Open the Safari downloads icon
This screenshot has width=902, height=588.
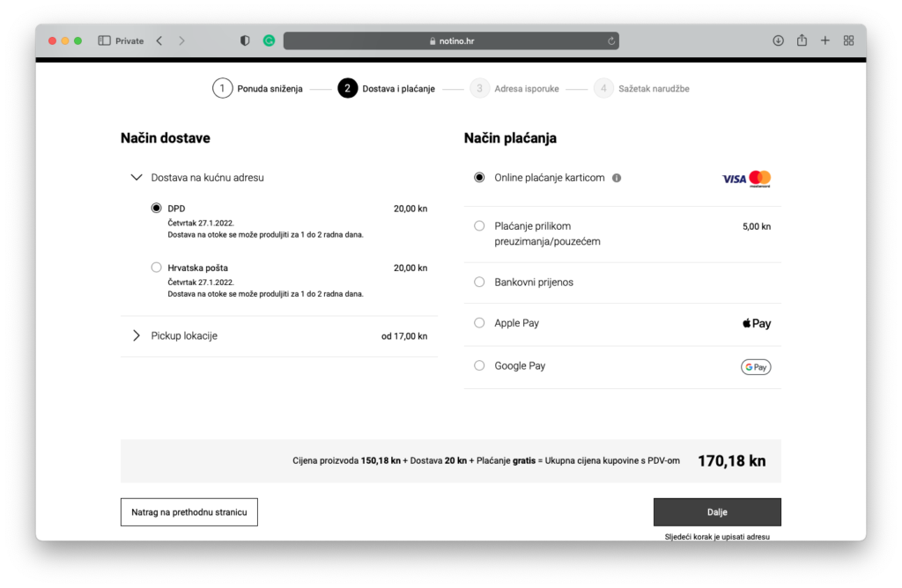(x=778, y=40)
